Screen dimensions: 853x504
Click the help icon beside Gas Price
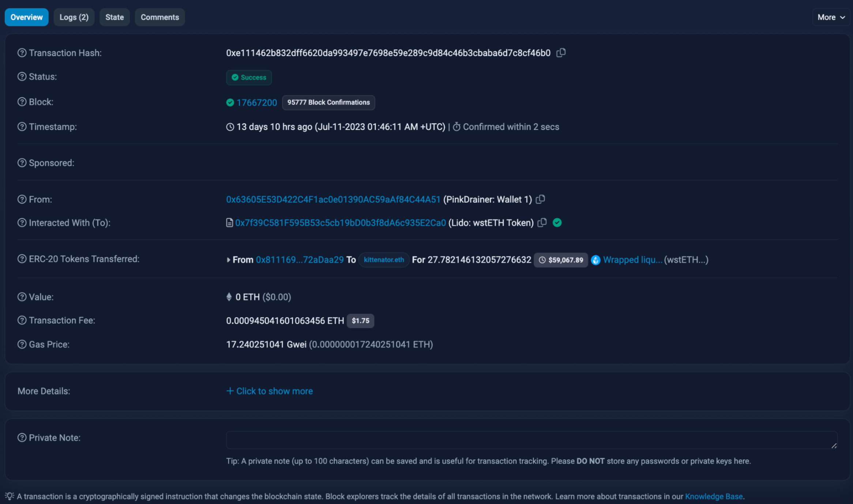[x=22, y=345]
